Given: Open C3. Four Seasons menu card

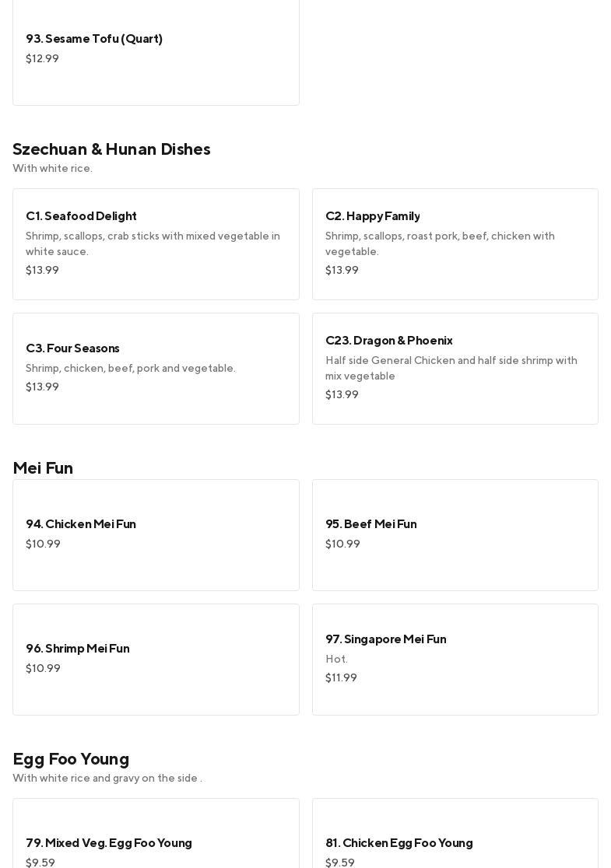Looking at the screenshot, I should pyautogui.click(x=72, y=348).
